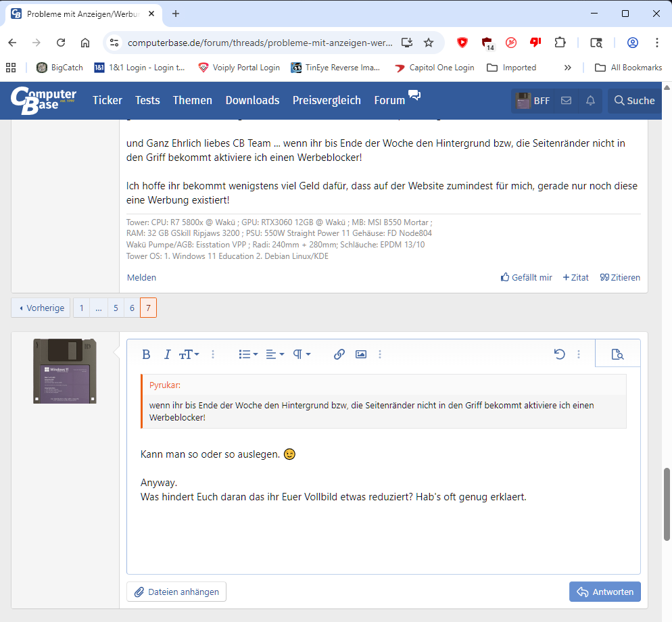Insert an image in the editor
The width and height of the screenshot is (672, 622).
tap(361, 354)
